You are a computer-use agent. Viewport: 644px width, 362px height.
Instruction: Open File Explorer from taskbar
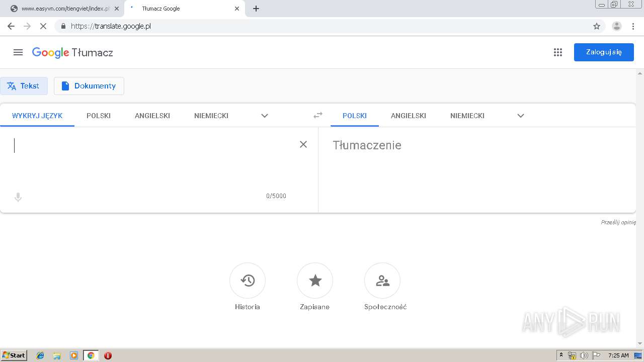[x=57, y=355]
